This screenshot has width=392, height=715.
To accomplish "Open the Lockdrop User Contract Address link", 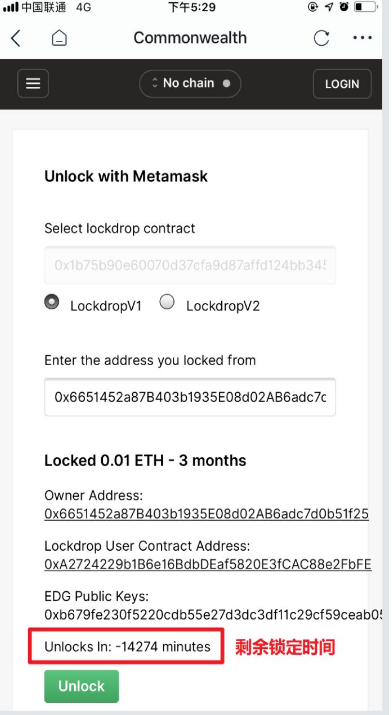I will (x=208, y=565).
